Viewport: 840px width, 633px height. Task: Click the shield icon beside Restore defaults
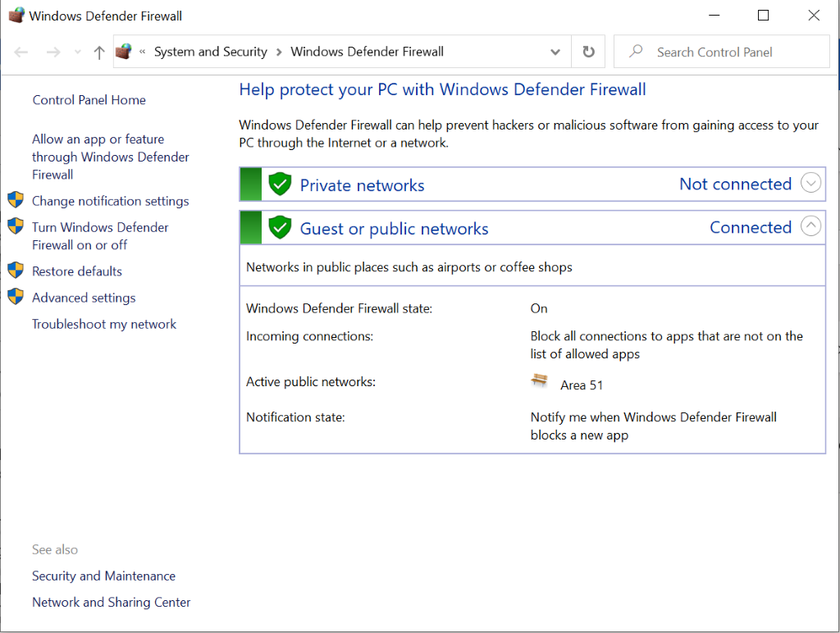click(16, 270)
